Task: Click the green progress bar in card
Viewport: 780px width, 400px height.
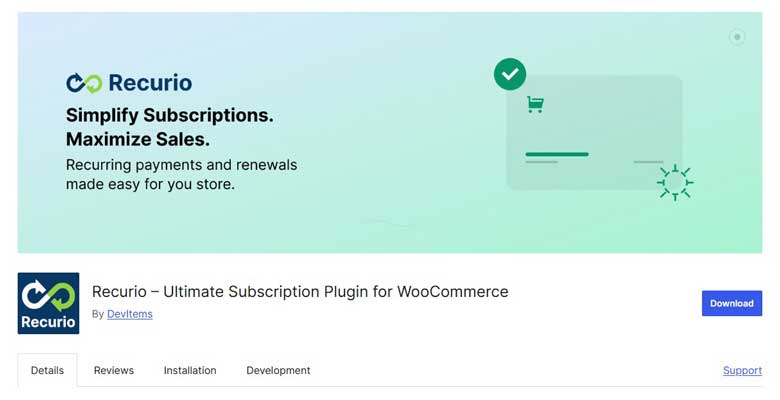Action: point(557,154)
